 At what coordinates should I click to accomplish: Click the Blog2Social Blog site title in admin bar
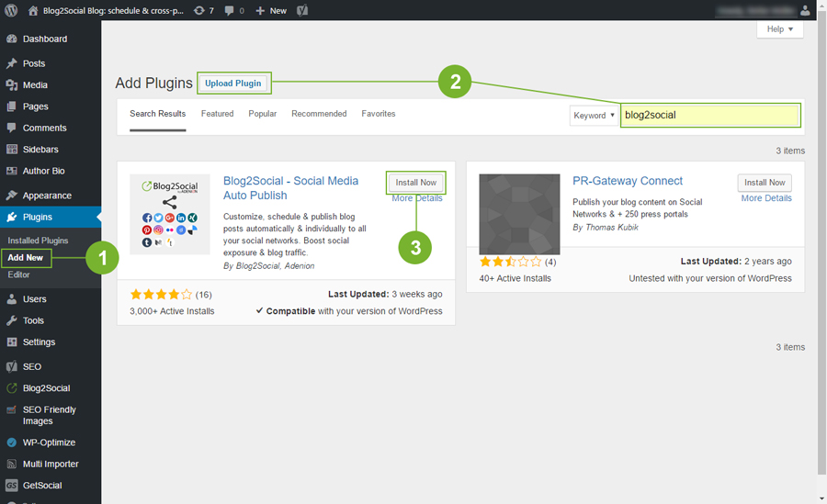113,10
